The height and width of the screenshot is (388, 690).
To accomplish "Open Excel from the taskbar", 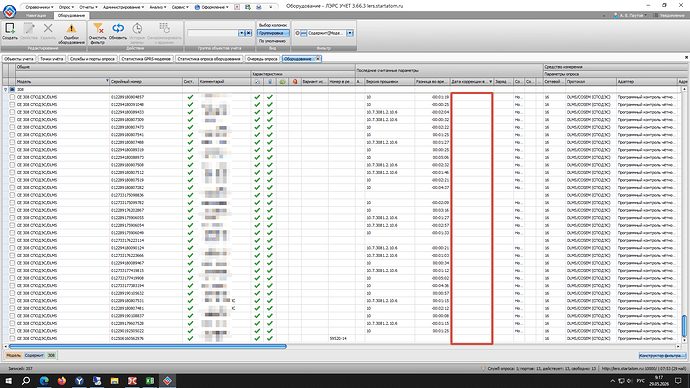I will [150, 381].
